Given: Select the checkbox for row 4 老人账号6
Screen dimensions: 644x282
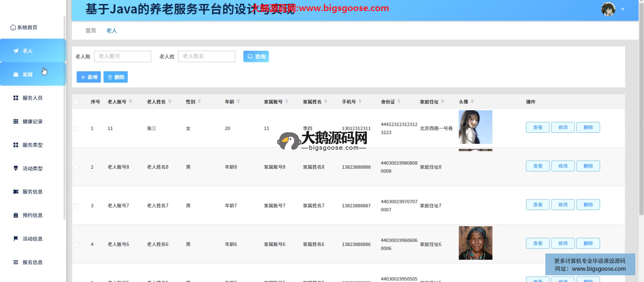Looking at the screenshot, I should (76, 244).
